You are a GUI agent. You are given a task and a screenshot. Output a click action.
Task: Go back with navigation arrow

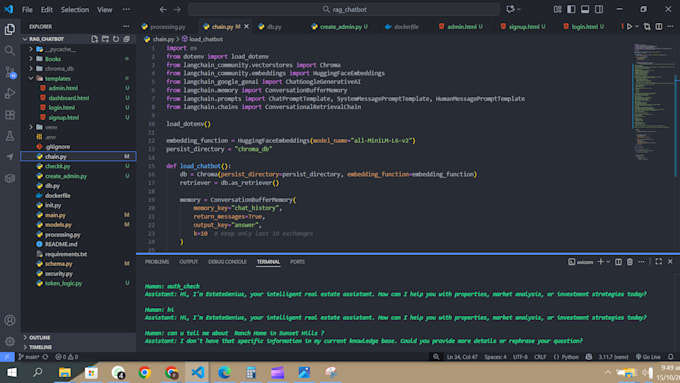point(163,10)
